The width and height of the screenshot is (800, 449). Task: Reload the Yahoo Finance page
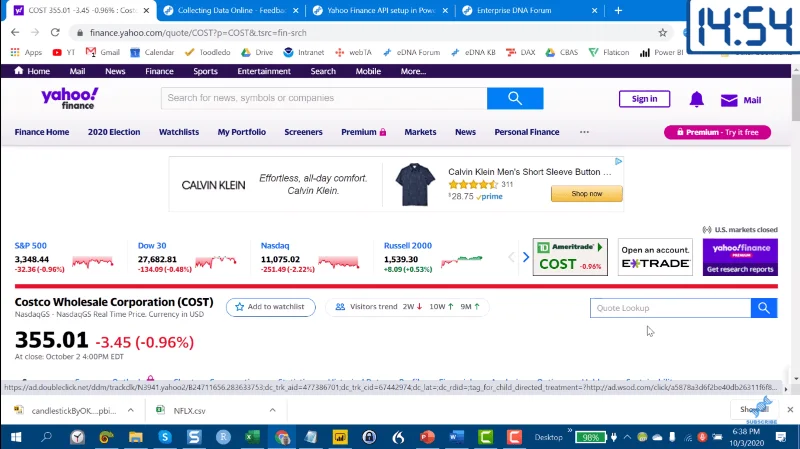[x=55, y=32]
